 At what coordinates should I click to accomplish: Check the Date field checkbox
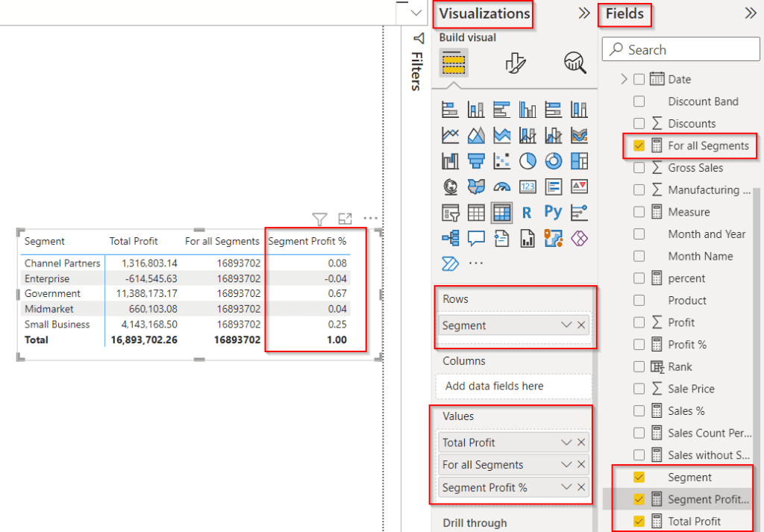point(639,79)
